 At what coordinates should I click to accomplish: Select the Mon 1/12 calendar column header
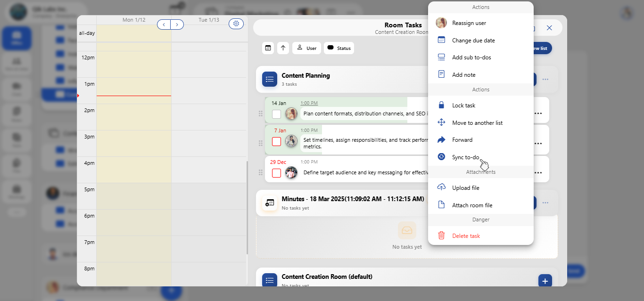point(134,20)
